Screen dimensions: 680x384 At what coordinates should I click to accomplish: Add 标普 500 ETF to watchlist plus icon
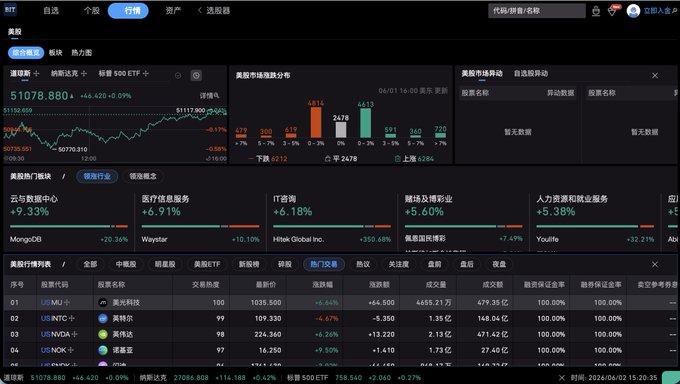tap(146, 73)
